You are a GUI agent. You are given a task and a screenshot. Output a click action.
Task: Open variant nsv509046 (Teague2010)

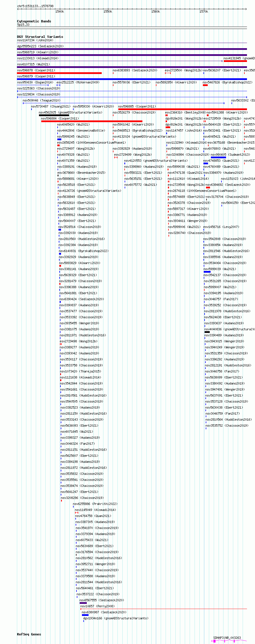coord(42,100)
